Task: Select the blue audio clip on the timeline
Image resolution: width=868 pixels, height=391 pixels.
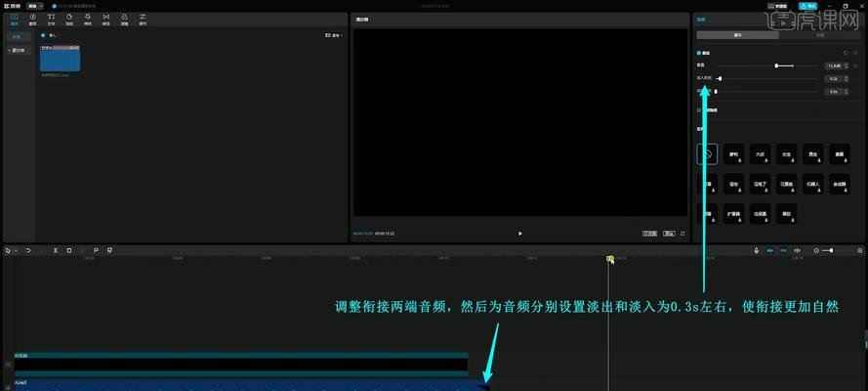Action: coord(252,385)
